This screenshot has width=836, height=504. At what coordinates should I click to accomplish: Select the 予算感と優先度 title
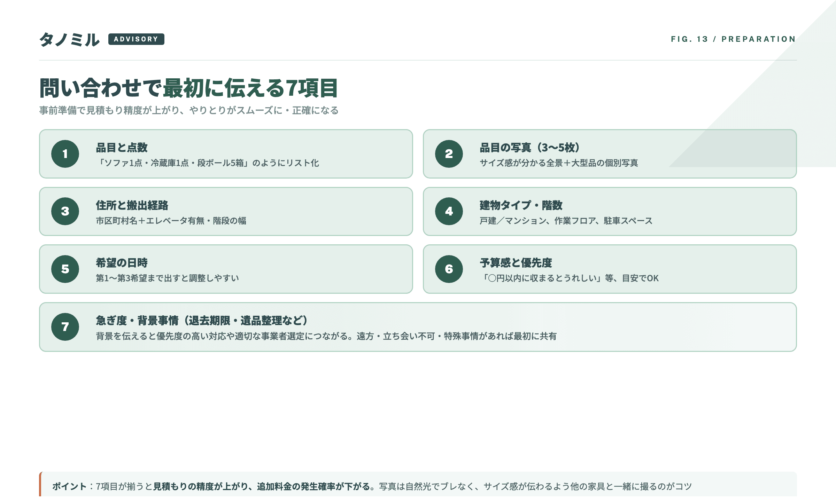coord(516,263)
